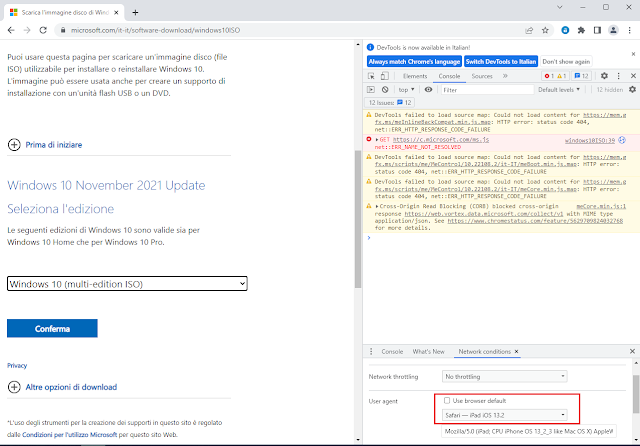The height and width of the screenshot is (446, 640).
Task: Open DevTools customize three-dot menu
Action: [619, 76]
